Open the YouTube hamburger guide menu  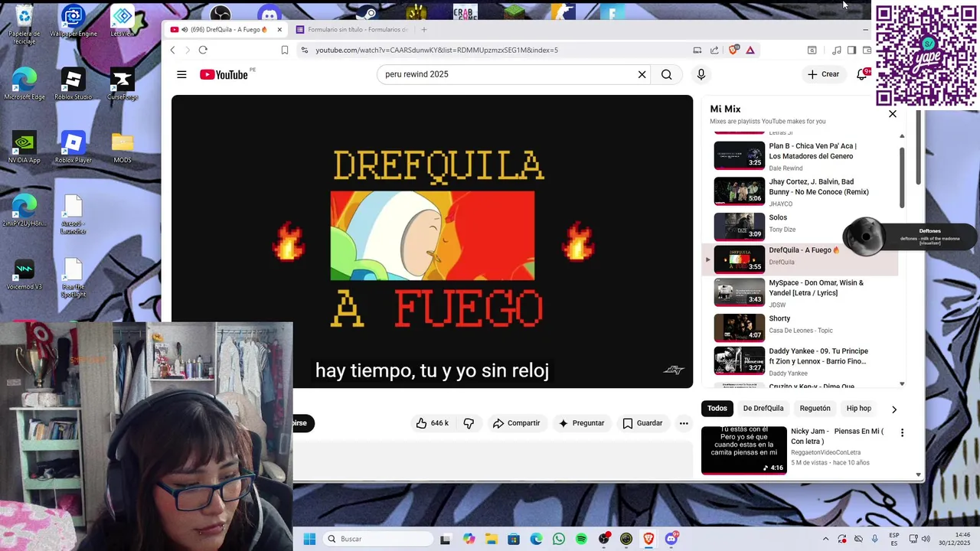pos(181,74)
